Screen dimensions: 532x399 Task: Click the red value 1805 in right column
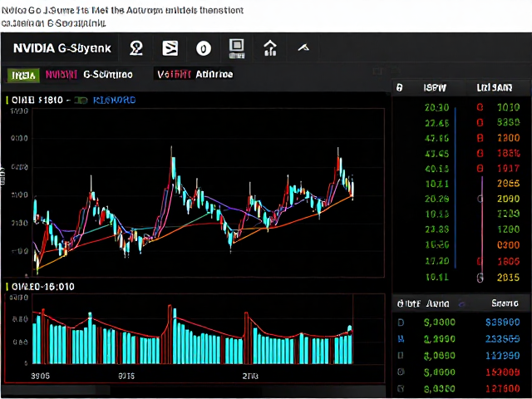tap(508, 261)
